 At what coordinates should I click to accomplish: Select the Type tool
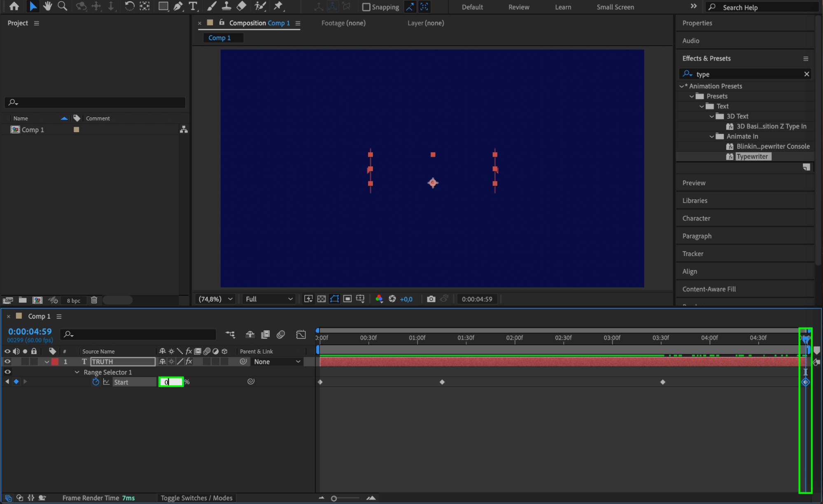[x=193, y=6]
